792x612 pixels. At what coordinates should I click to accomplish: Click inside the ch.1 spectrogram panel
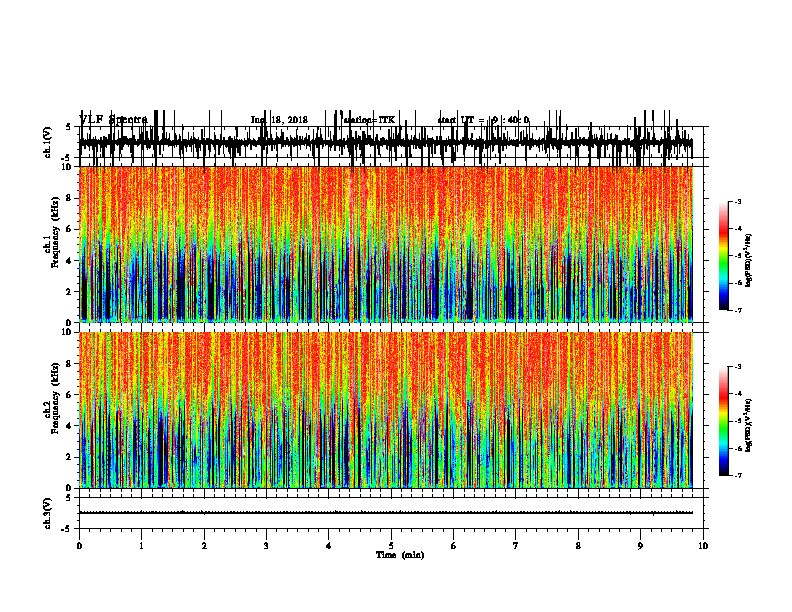pyautogui.click(x=386, y=244)
